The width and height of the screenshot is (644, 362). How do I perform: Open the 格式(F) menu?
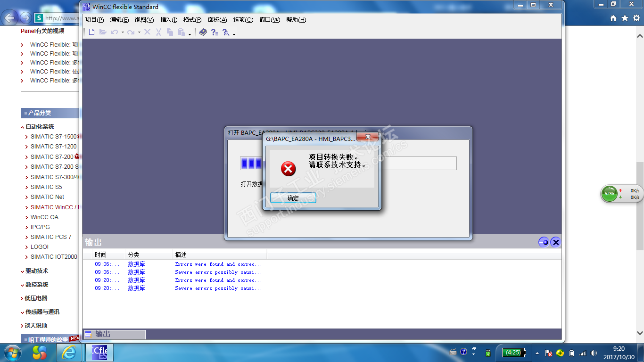pyautogui.click(x=192, y=20)
